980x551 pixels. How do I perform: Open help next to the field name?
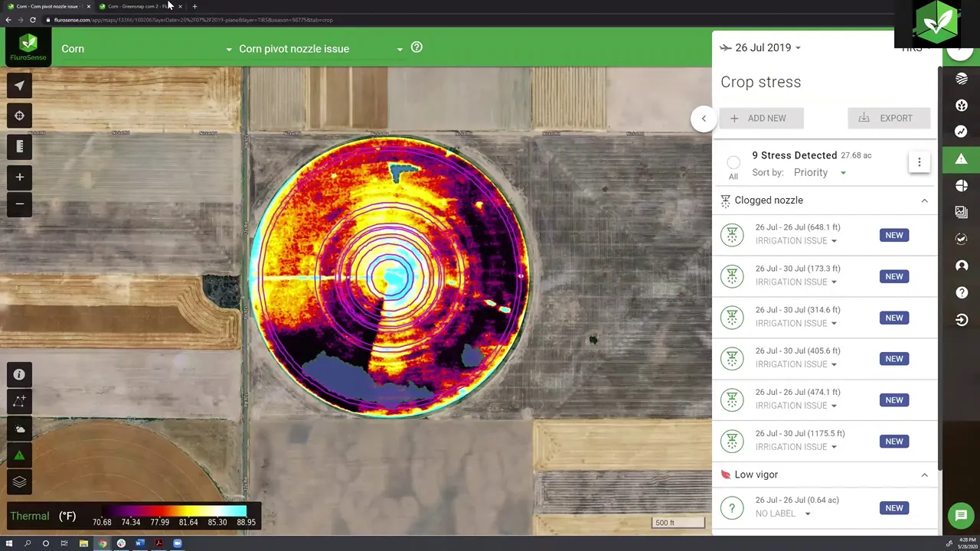[416, 47]
